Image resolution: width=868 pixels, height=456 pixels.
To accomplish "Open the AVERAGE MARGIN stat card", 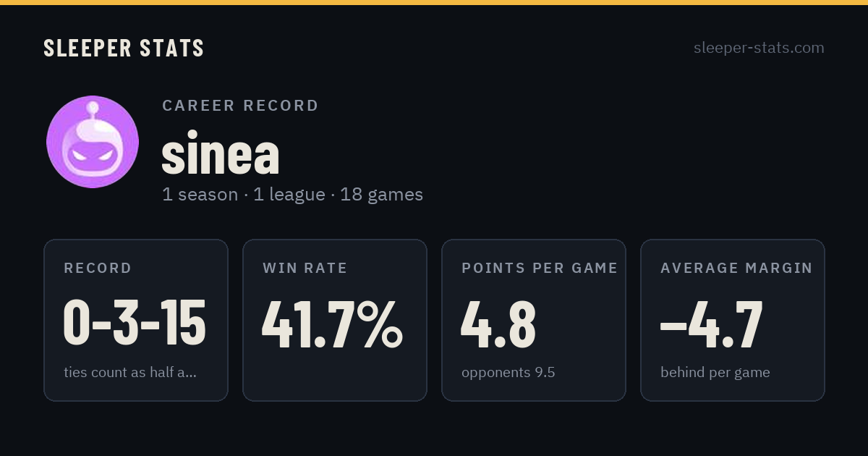I will click(x=733, y=320).
